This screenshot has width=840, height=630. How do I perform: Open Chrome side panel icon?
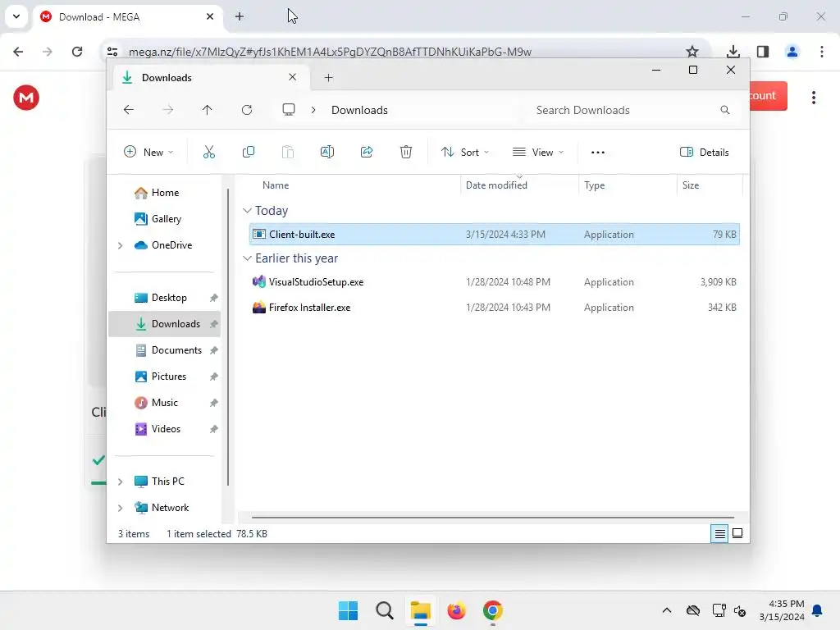pyautogui.click(x=763, y=52)
